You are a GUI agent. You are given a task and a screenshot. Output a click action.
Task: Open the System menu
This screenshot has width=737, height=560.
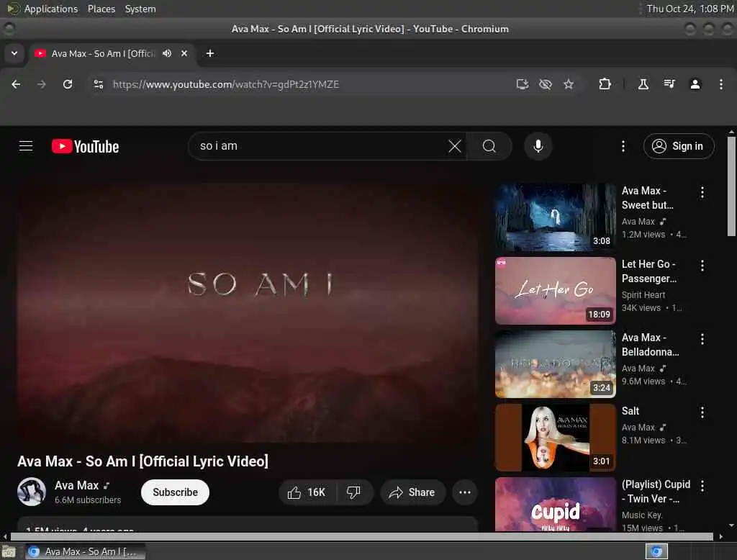pyautogui.click(x=140, y=9)
